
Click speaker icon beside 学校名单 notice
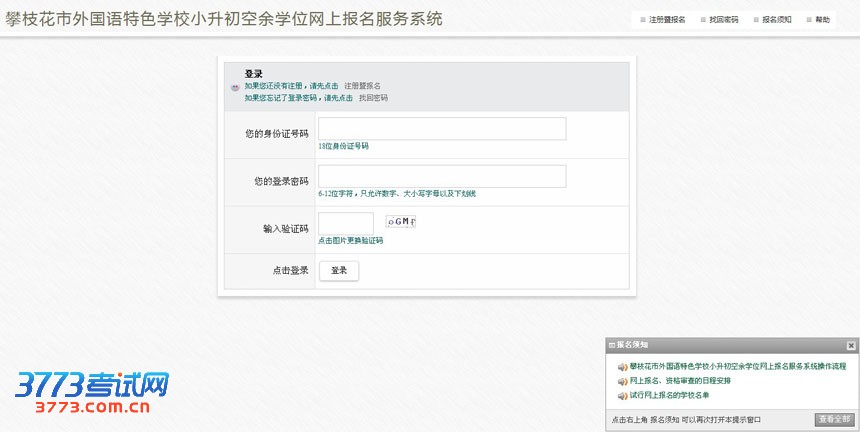(622, 395)
